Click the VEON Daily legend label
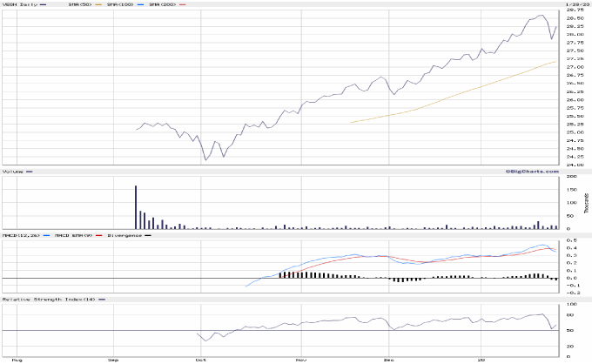The width and height of the screenshot is (592, 364). 19,4
